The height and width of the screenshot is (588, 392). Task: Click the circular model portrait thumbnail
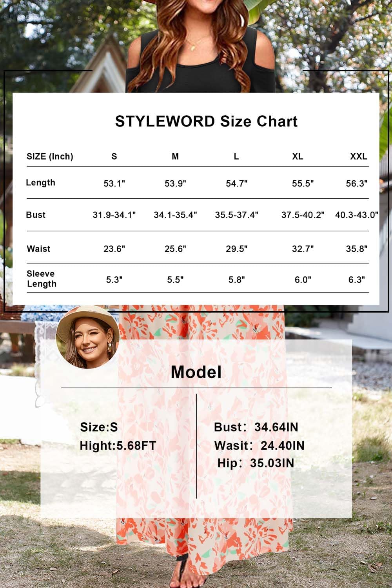[87, 337]
